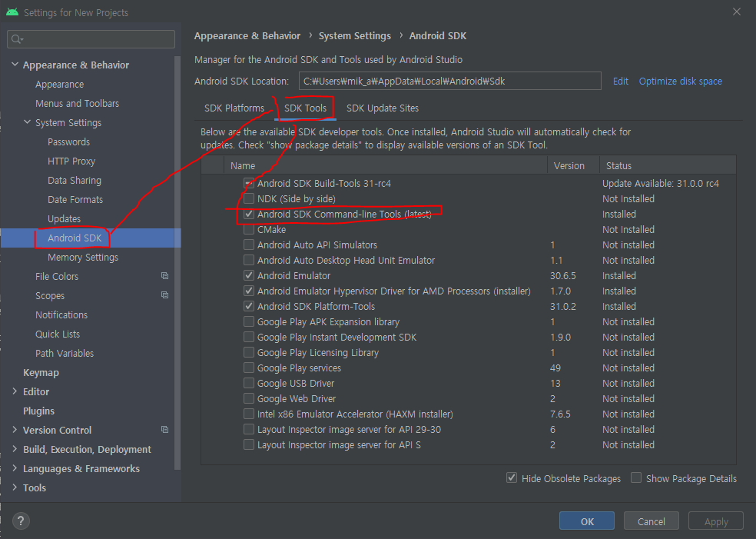Image resolution: width=756 pixels, height=539 pixels.
Task: Expand the Version Control tree node
Action: 15,430
